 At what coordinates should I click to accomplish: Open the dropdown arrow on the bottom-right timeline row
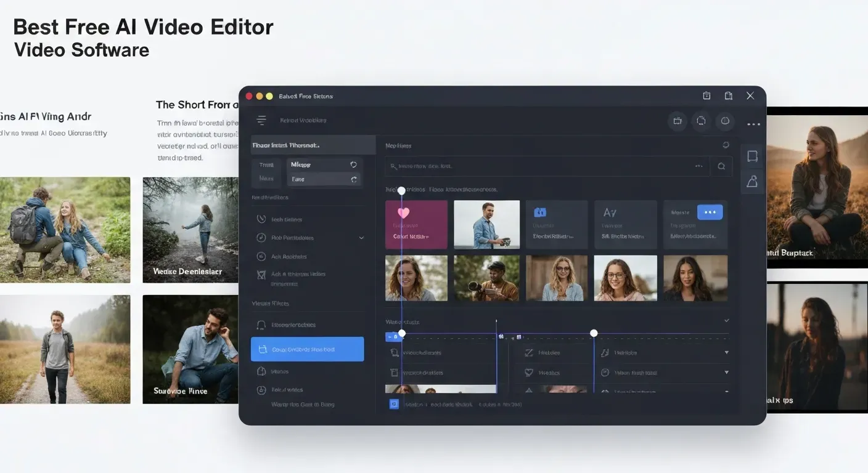click(x=726, y=372)
